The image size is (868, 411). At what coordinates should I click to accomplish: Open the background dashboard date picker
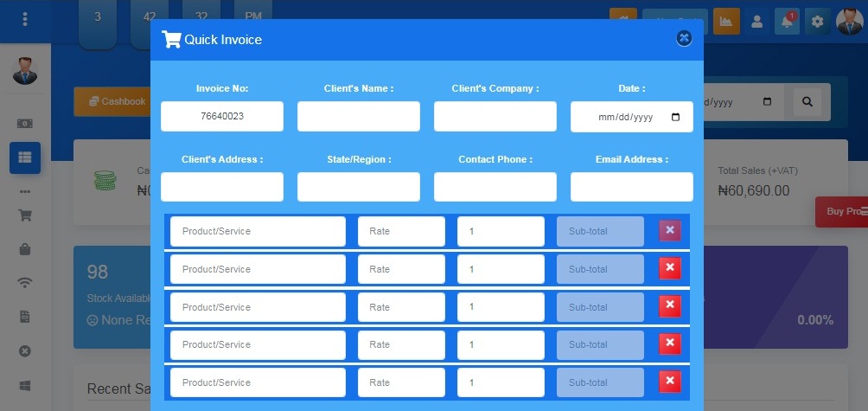click(x=767, y=102)
